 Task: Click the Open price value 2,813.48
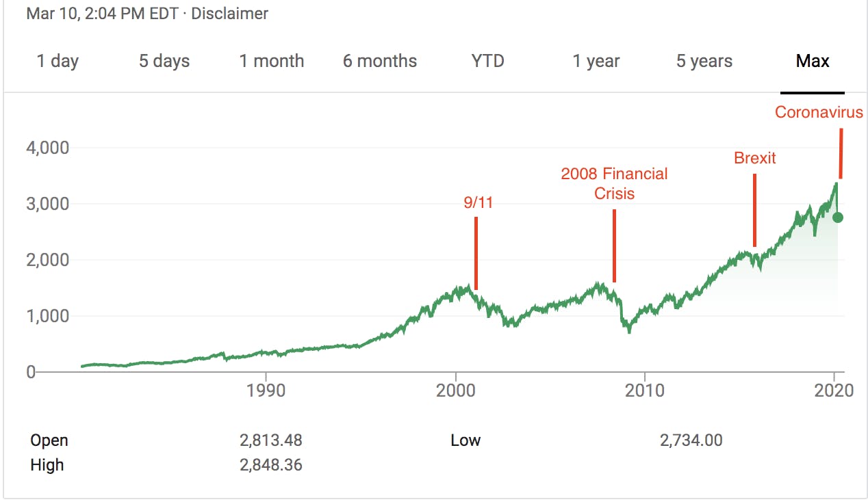[x=270, y=440]
